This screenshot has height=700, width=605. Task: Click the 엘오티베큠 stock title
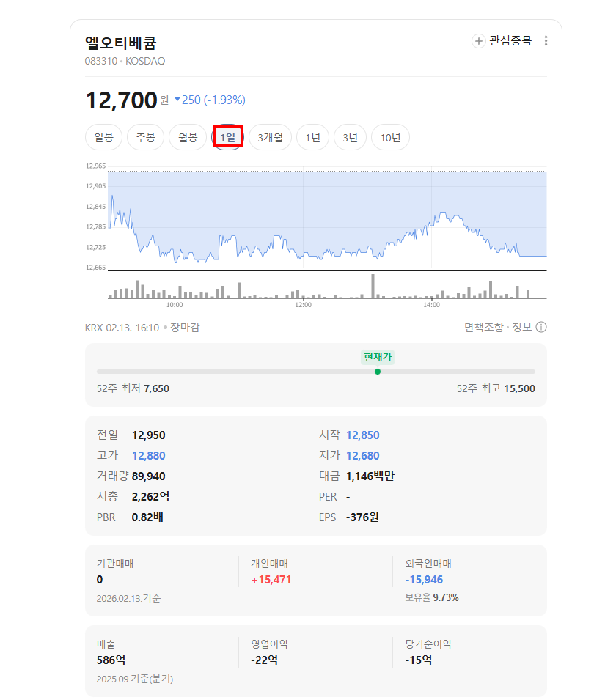point(120,43)
